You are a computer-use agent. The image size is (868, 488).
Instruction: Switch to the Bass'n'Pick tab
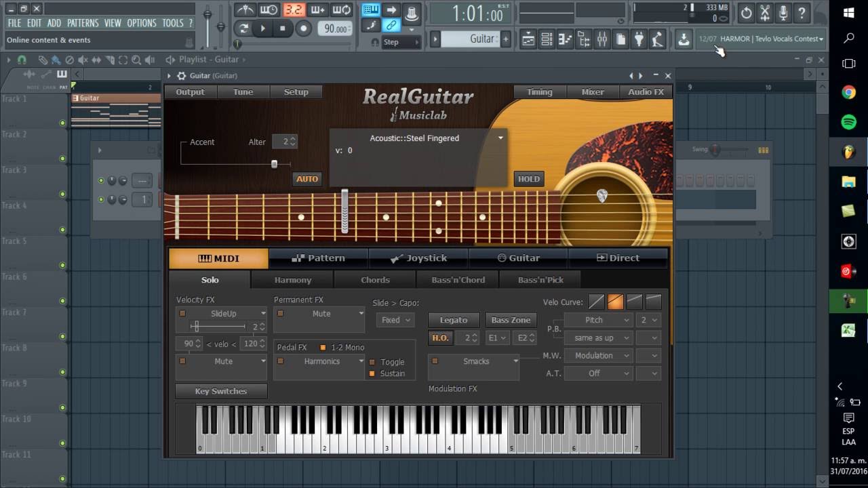[x=540, y=279]
